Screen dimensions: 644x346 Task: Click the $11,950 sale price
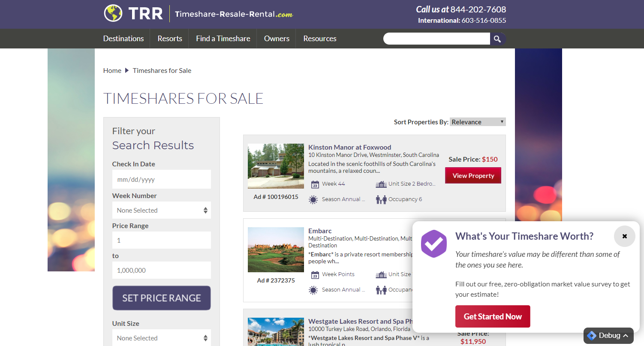click(473, 342)
